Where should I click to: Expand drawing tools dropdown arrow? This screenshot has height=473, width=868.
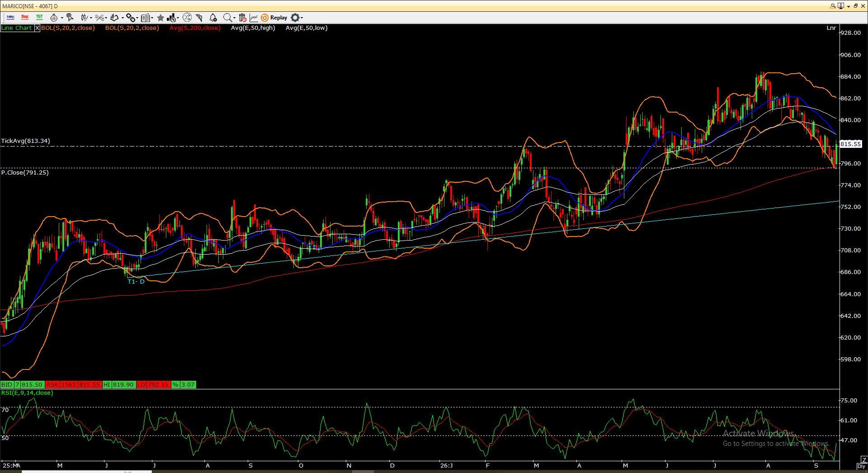tap(122, 18)
